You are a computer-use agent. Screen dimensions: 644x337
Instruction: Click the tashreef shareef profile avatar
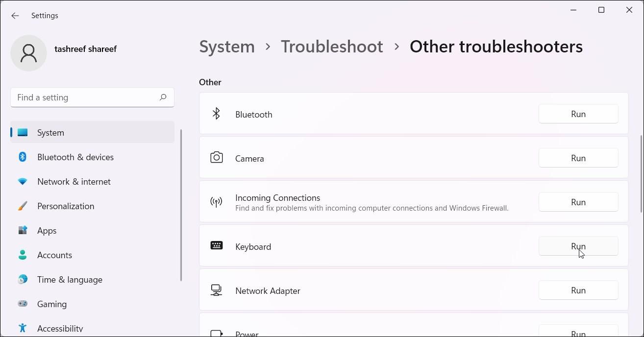pos(28,53)
